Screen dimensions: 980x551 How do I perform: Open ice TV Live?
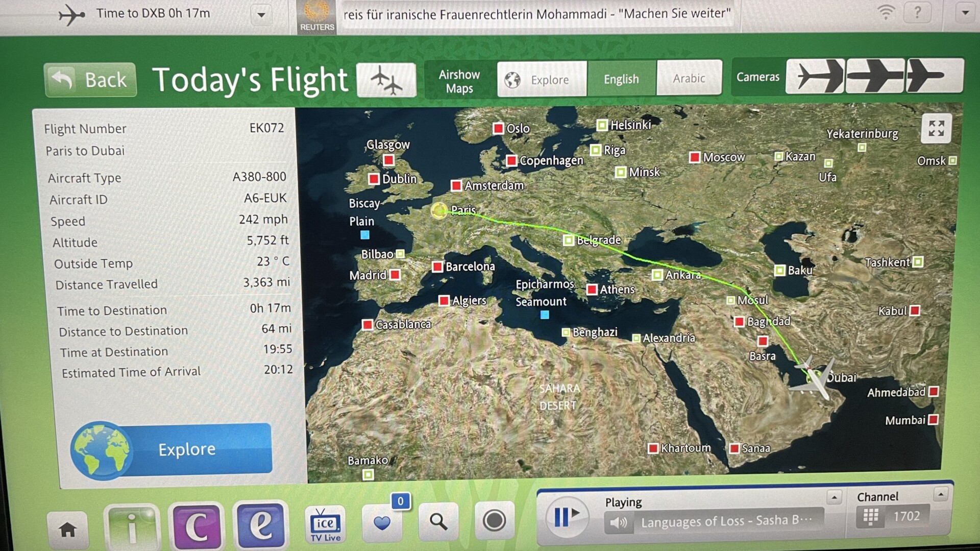tap(325, 524)
